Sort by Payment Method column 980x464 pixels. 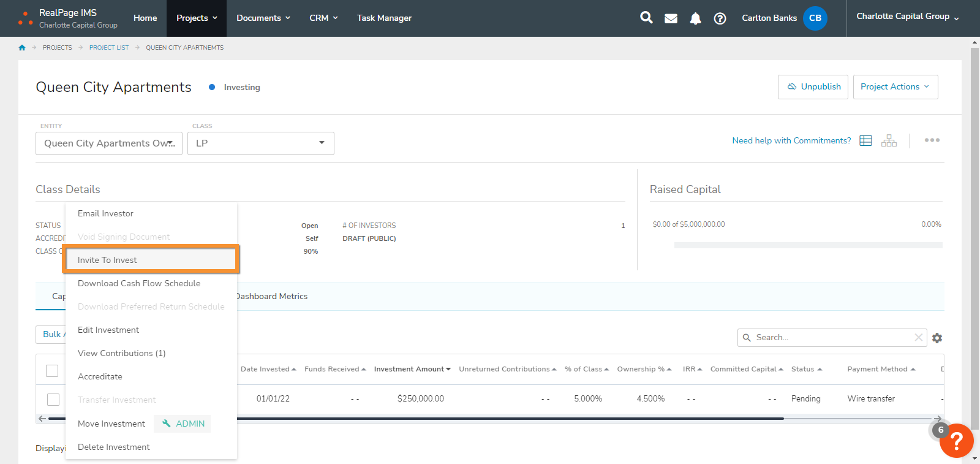point(881,369)
